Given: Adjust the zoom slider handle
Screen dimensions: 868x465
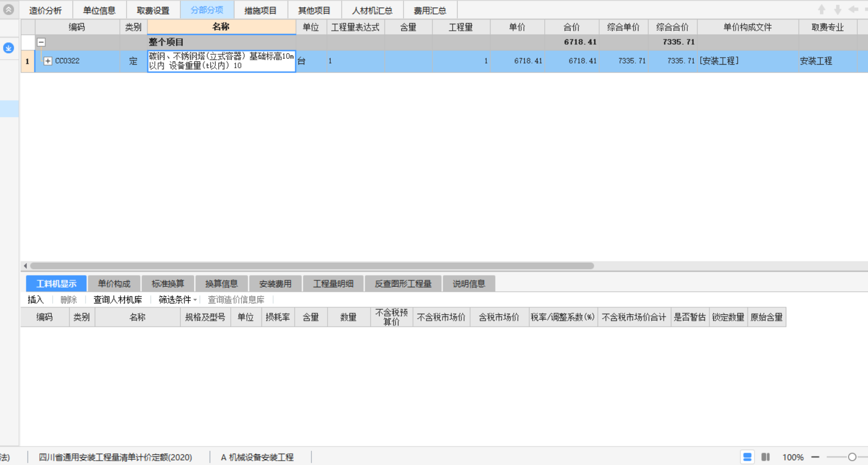Looking at the screenshot, I should (x=852, y=457).
